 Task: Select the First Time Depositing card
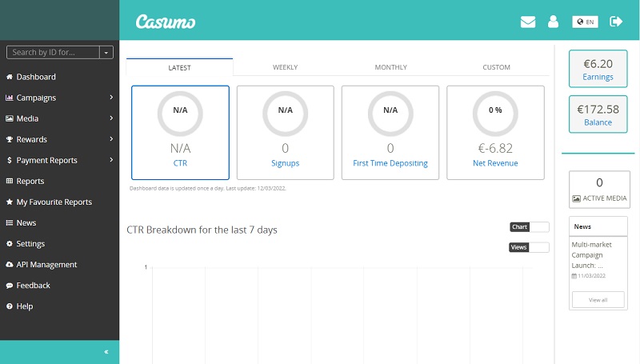[x=390, y=133]
